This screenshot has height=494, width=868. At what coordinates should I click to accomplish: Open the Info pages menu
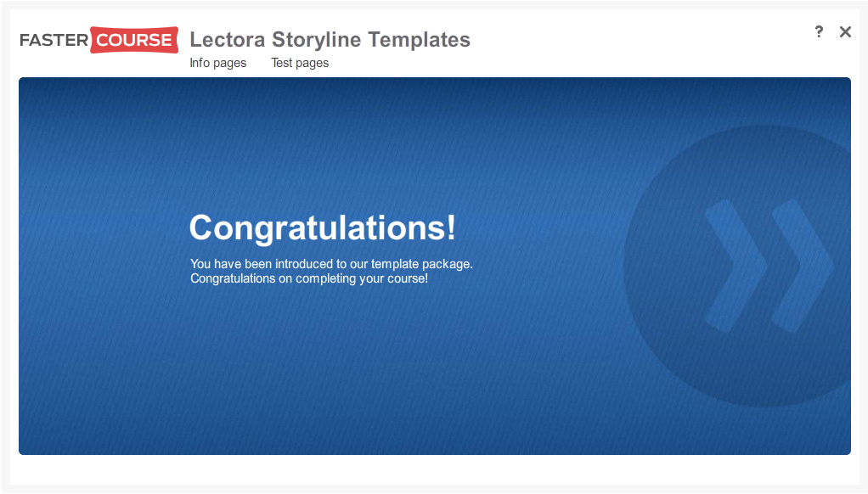[218, 63]
